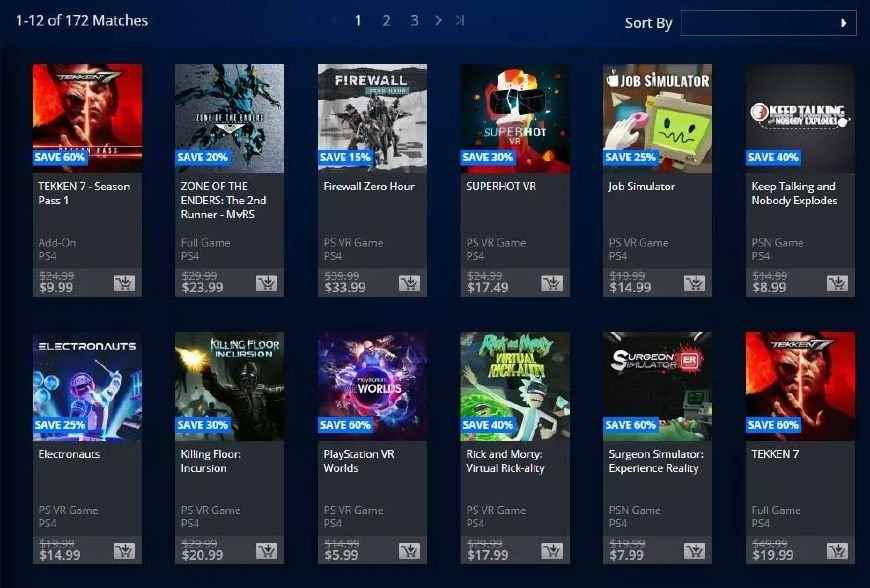Click the Sort By dropdown arrow
The image size is (870, 588).
click(843, 23)
